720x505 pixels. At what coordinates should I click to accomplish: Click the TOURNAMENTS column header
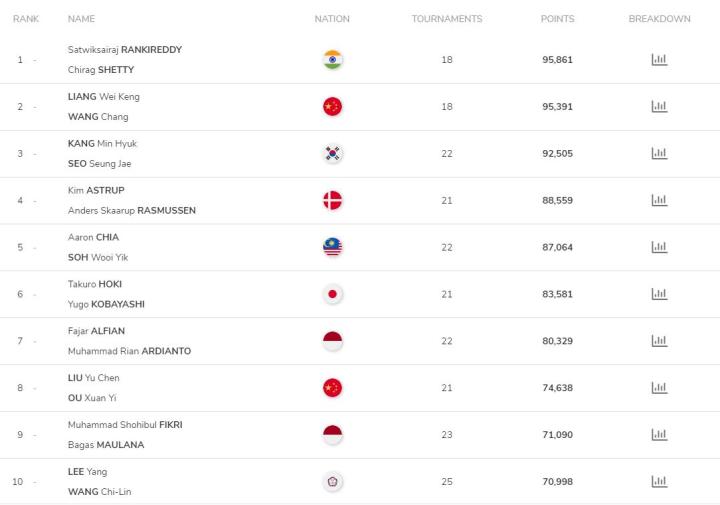click(x=447, y=19)
